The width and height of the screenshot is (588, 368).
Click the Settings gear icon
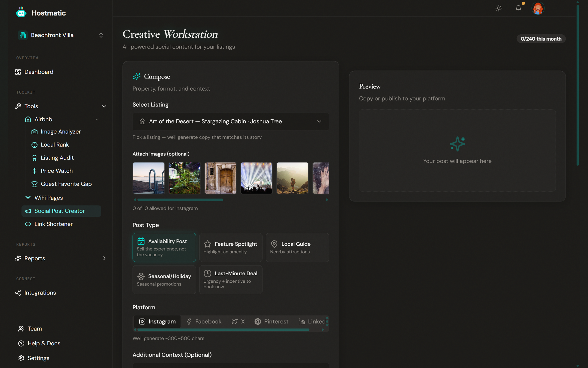21,358
